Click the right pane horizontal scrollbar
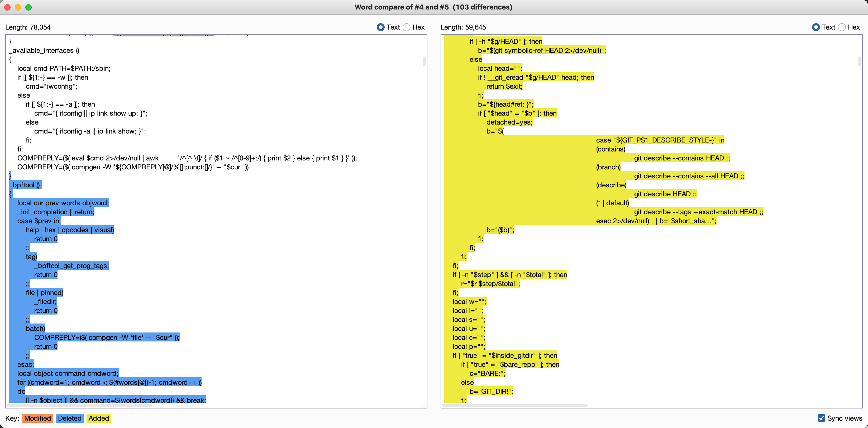Viewport: 868px width, 428px height. click(x=516, y=405)
